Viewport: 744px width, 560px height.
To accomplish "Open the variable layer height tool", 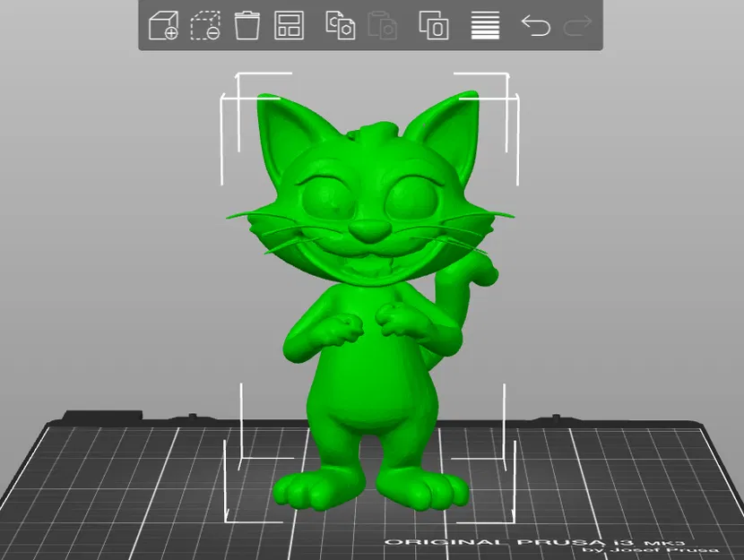I will click(484, 27).
